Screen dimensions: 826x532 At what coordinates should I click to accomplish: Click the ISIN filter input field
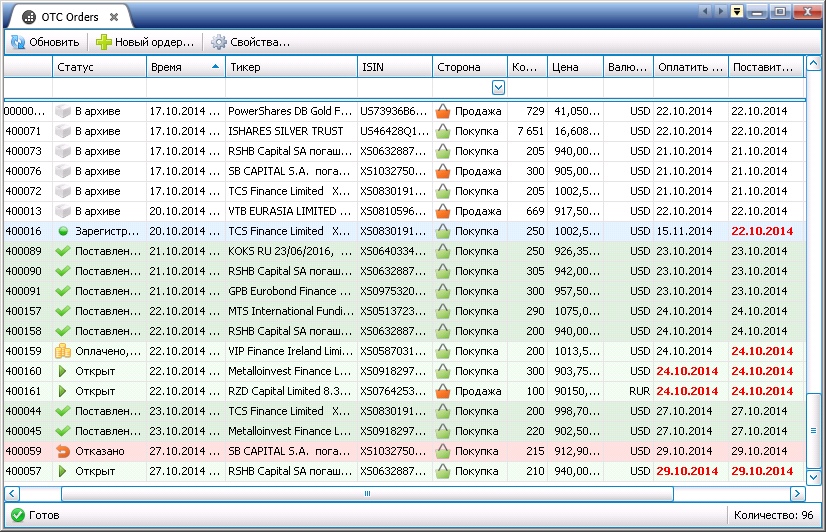(x=395, y=87)
